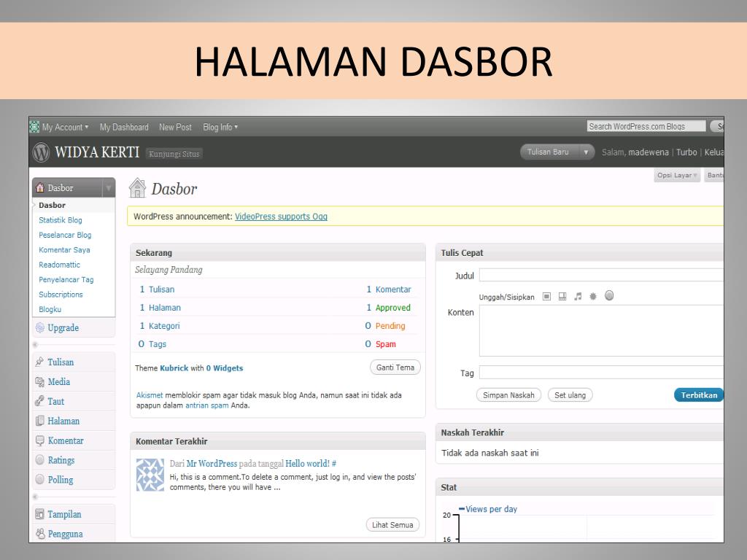Viewport: 747px width, 560px height.
Task: Open My Dashboard in top bar
Action: coord(124,127)
